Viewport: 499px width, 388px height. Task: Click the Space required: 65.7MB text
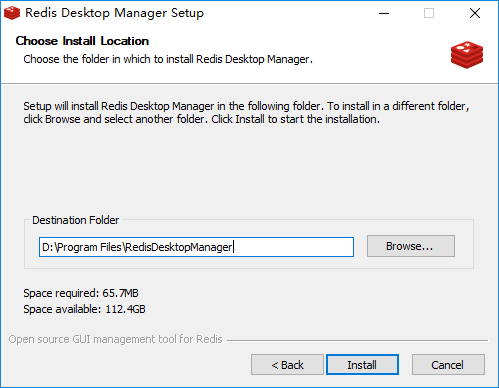(x=81, y=293)
